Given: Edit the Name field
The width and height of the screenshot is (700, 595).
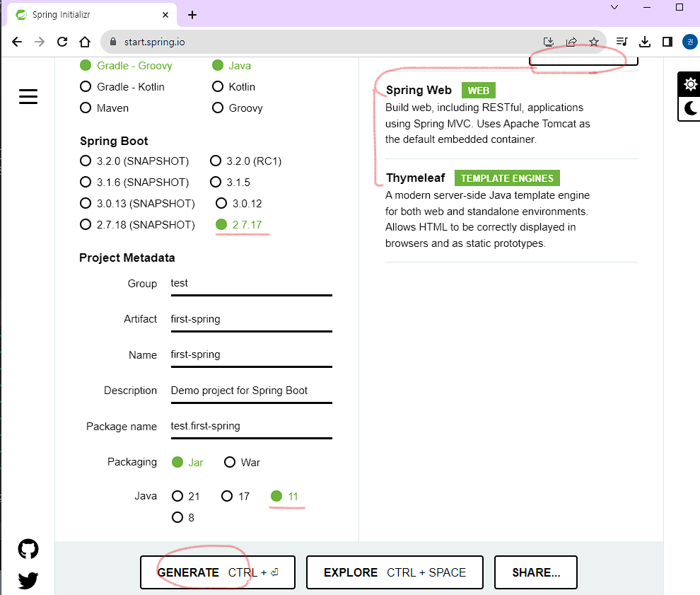Looking at the screenshot, I should click(251, 355).
